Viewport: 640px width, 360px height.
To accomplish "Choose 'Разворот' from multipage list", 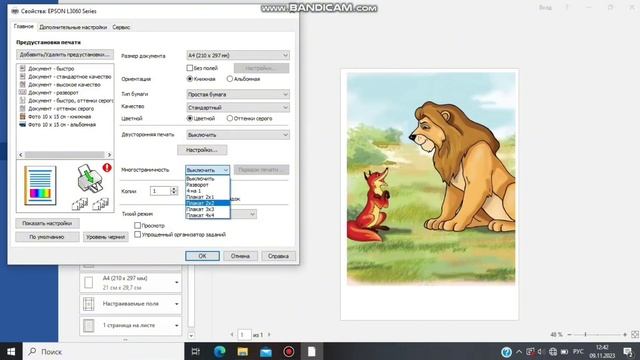I will 208,185.
